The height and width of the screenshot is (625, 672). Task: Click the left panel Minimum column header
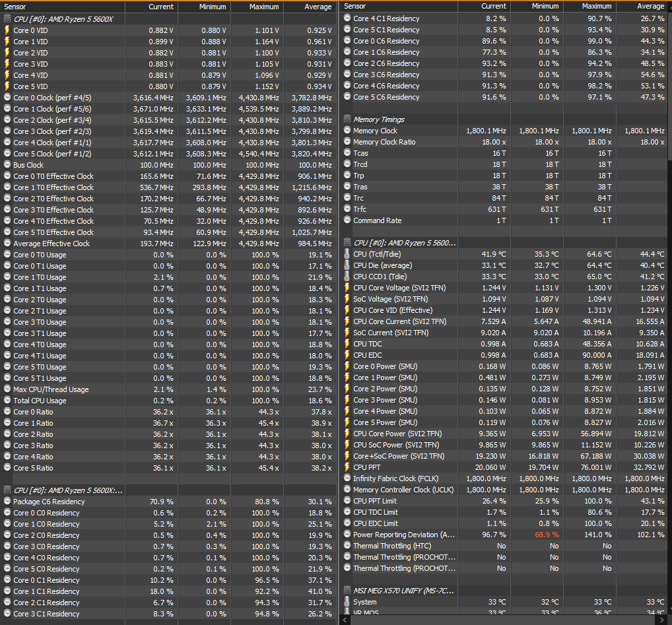204,7
